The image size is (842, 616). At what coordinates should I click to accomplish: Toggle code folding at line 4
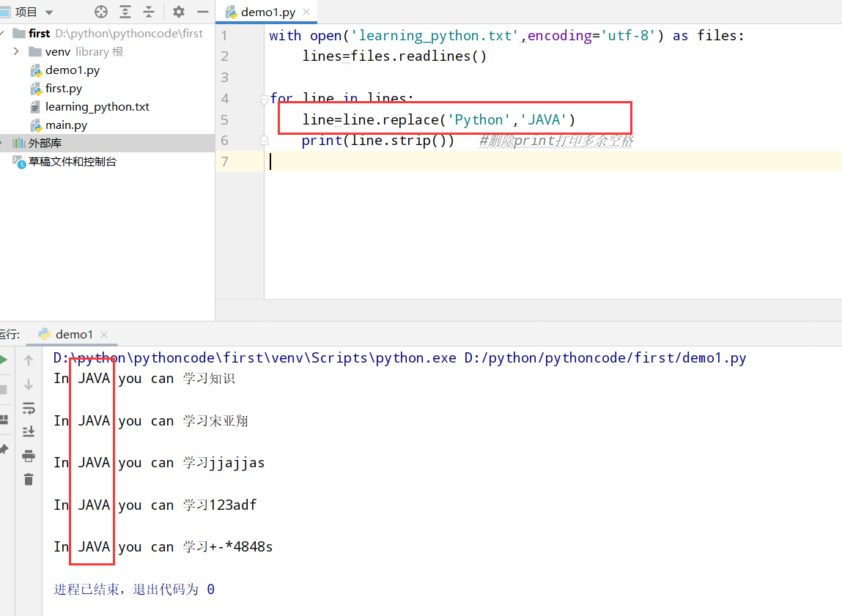click(x=264, y=100)
